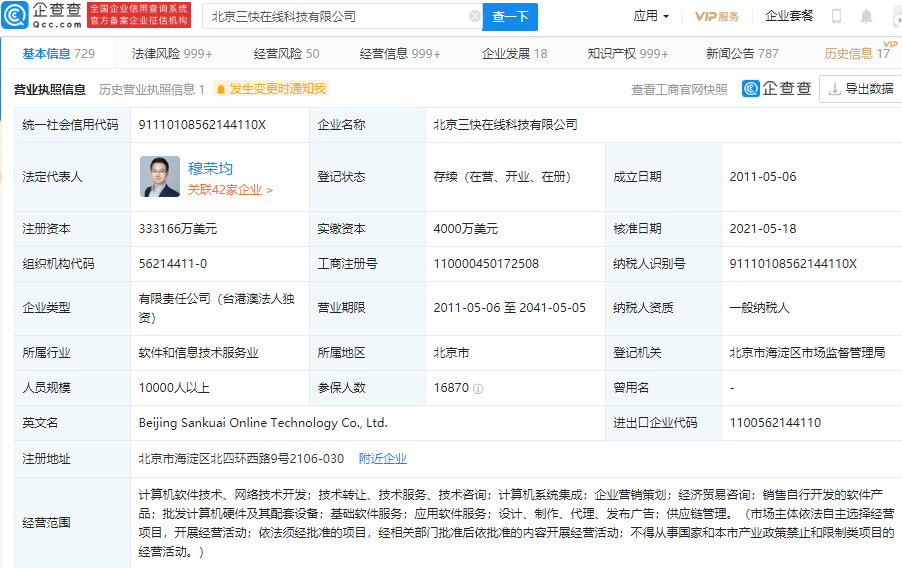The height and width of the screenshot is (568, 902).
Task: Open the 经营风险 tab
Action: click(x=286, y=53)
